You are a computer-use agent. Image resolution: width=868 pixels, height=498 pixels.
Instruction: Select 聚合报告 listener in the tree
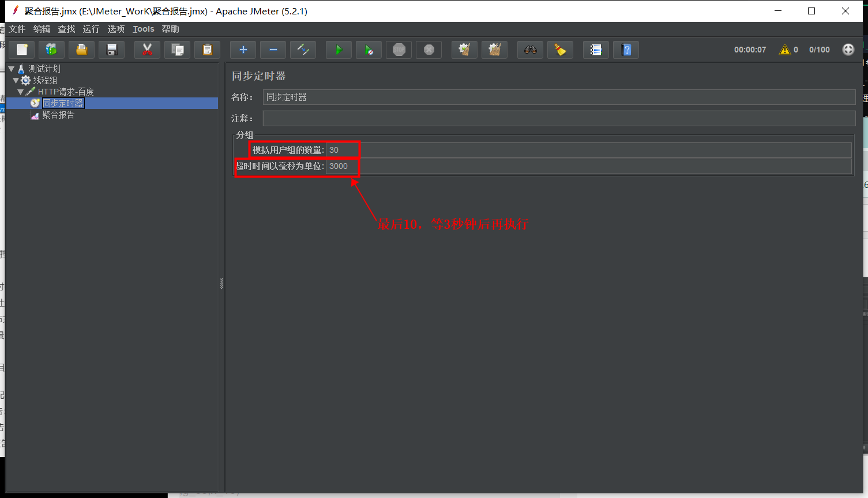coord(58,115)
